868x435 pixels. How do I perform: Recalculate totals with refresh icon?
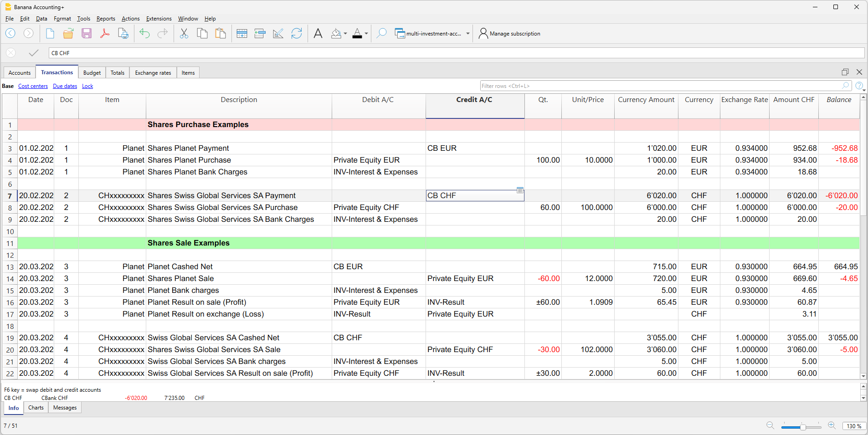297,33
